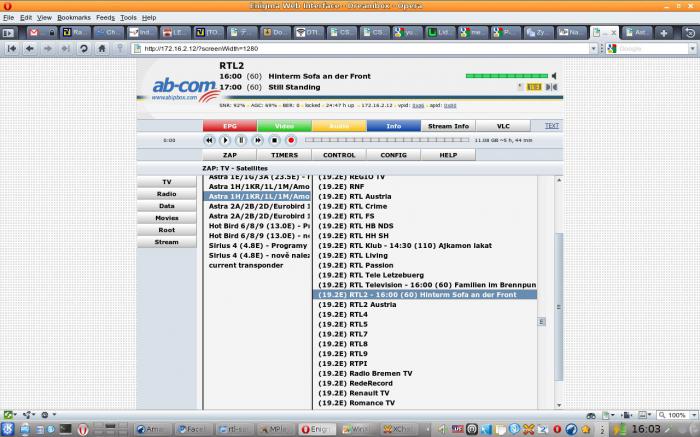This screenshot has width=700, height=437.
Task: Open the CONTROL menu
Action: click(x=339, y=155)
